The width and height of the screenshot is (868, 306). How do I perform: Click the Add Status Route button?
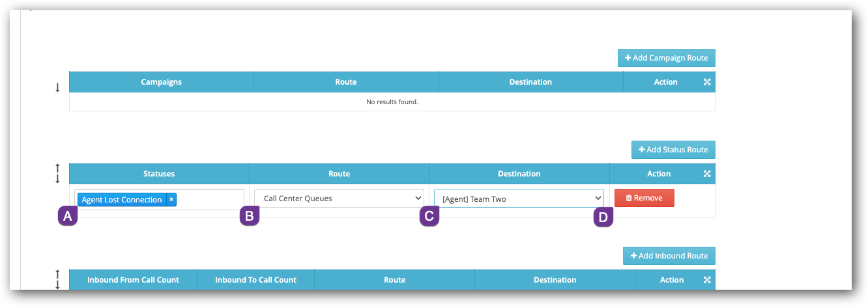click(x=673, y=150)
